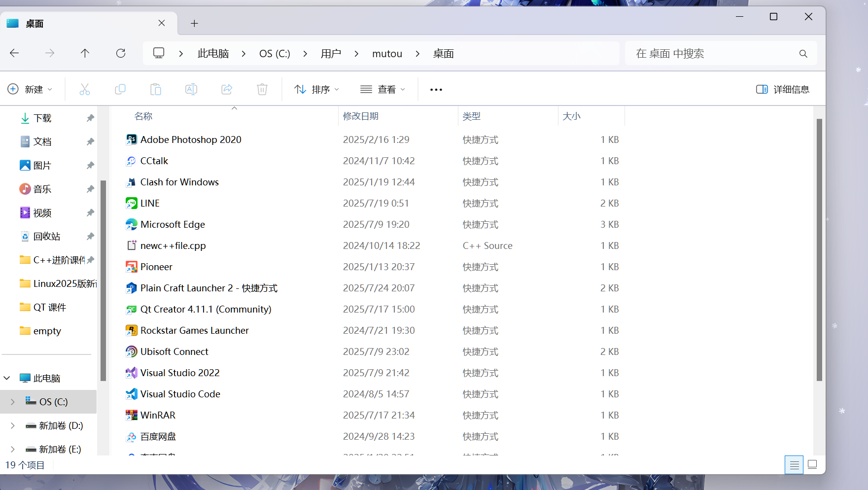This screenshot has width=868, height=490.
Task: Open the 新建 dropdown
Action: point(30,89)
